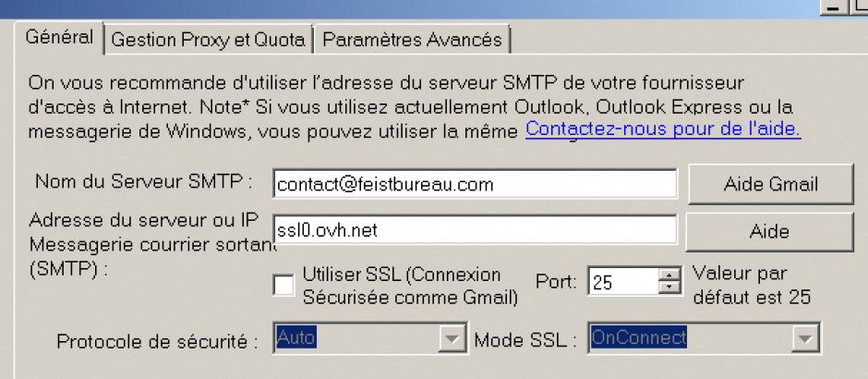This screenshot has height=379, width=868.
Task: Open the Gestion Proxy et Quota tab
Action: [x=208, y=40]
